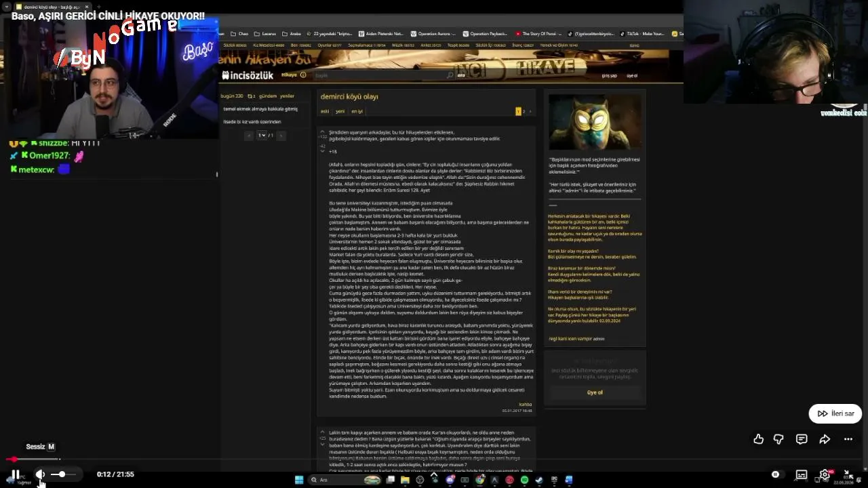This screenshot has width=868, height=488.
Task: Mute the video with the speaker icon
Action: pyautogui.click(x=41, y=474)
